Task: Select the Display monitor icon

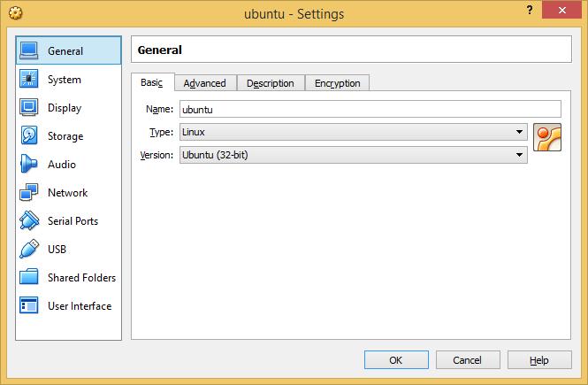Action: pyautogui.click(x=29, y=108)
